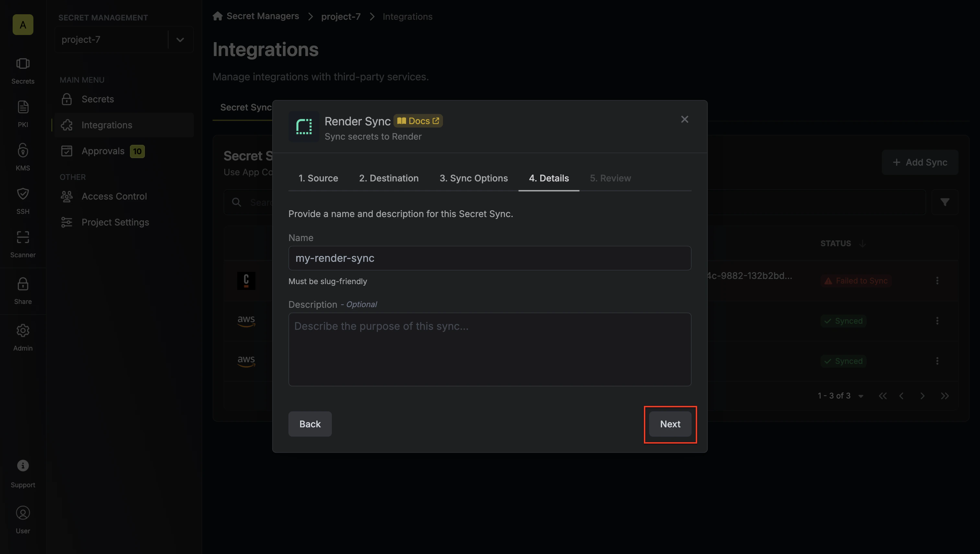
Task: Switch to the 1. Source step
Action: click(318, 178)
